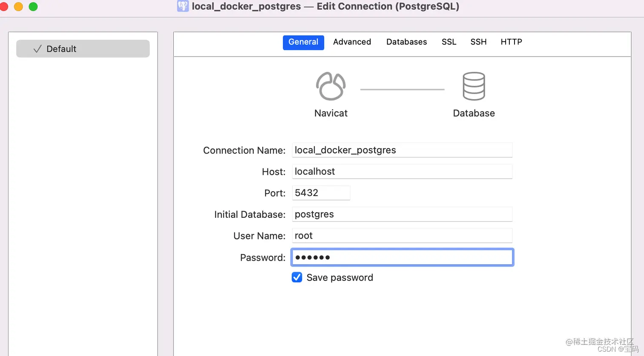This screenshot has height=356, width=644.
Task: Click the green zoom button in window corner
Action: (x=33, y=6)
